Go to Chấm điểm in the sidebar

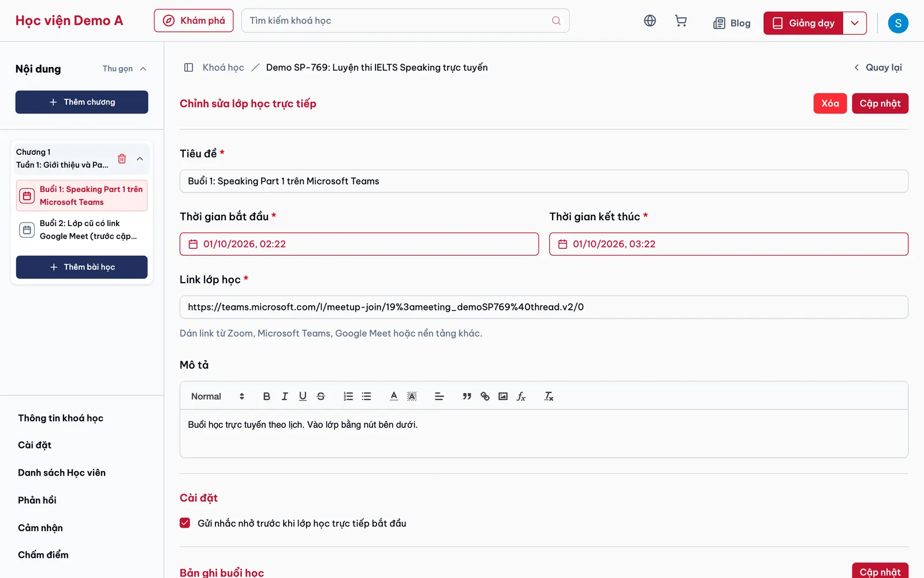coord(43,555)
